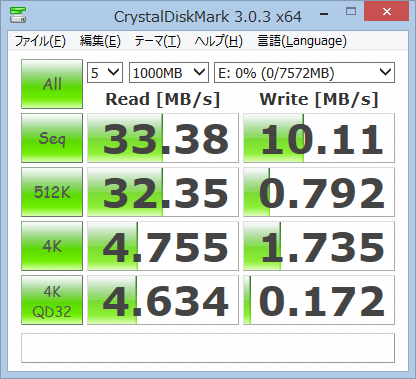Open the ヘルプ(H) menu

218,41
